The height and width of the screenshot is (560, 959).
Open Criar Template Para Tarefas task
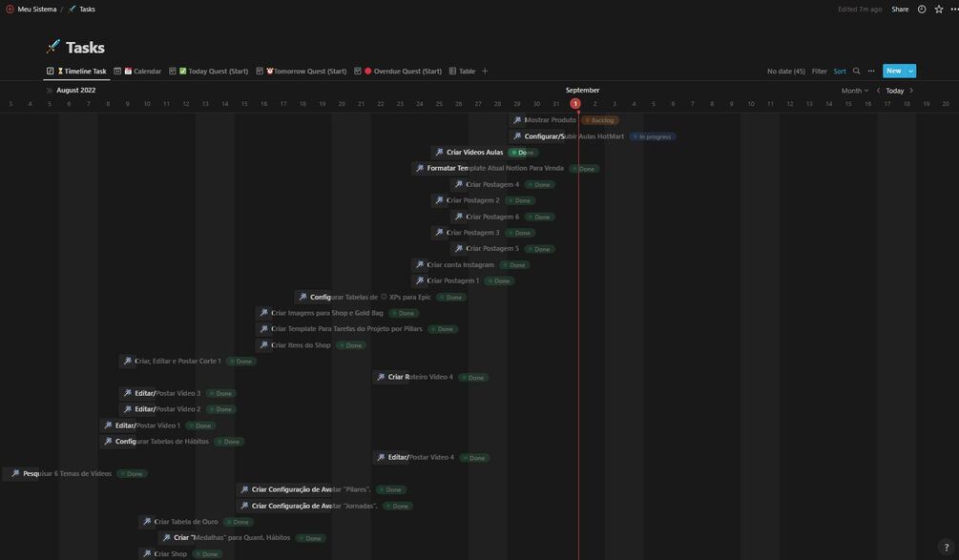pyautogui.click(x=346, y=329)
